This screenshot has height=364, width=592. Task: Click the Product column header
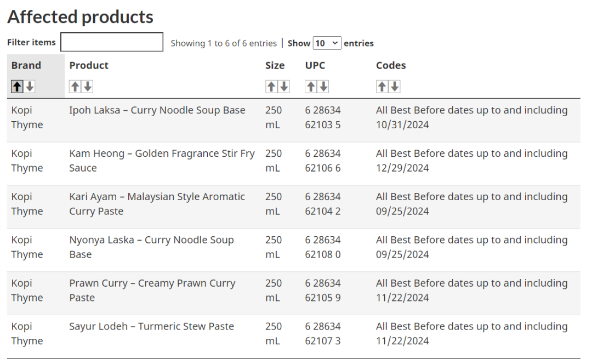(x=89, y=65)
